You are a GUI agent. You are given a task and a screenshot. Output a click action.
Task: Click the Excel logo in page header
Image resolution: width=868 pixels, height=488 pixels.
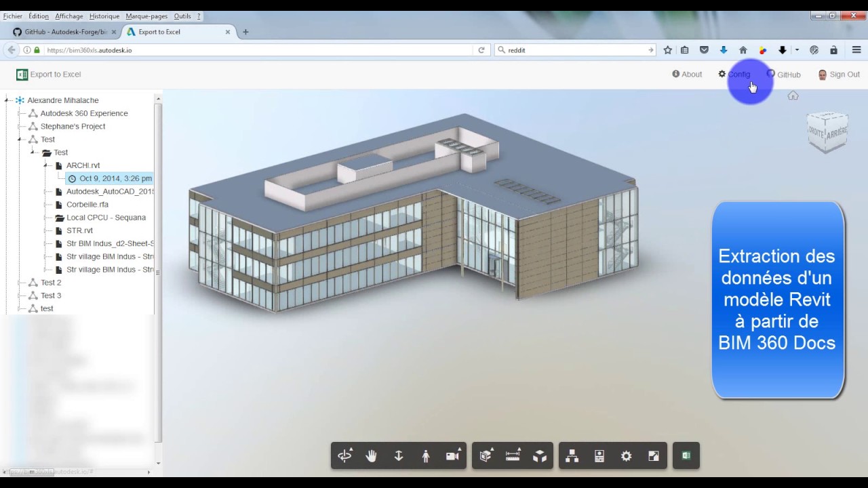(x=22, y=75)
